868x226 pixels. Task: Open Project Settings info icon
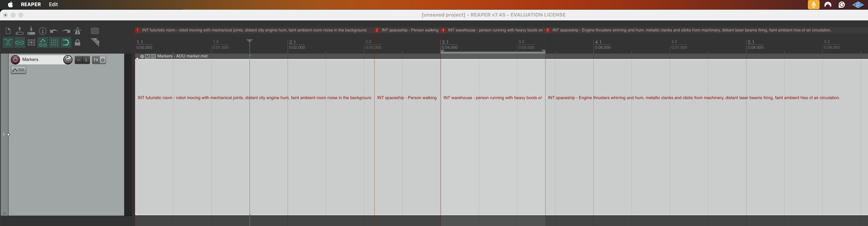(42, 31)
